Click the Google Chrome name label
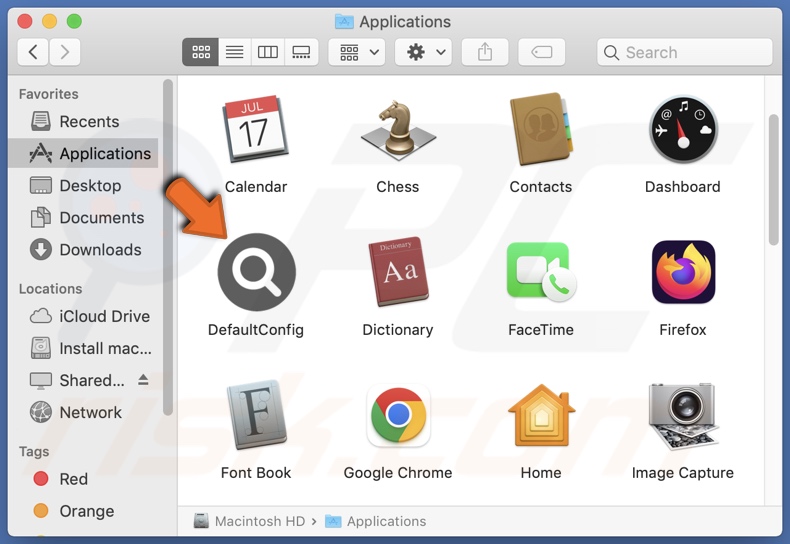The image size is (790, 544). tap(398, 473)
